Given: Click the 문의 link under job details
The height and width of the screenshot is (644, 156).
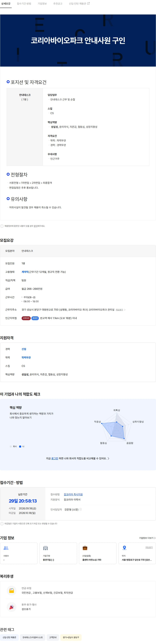Looking at the screenshot, I should click(x=35, y=226).
